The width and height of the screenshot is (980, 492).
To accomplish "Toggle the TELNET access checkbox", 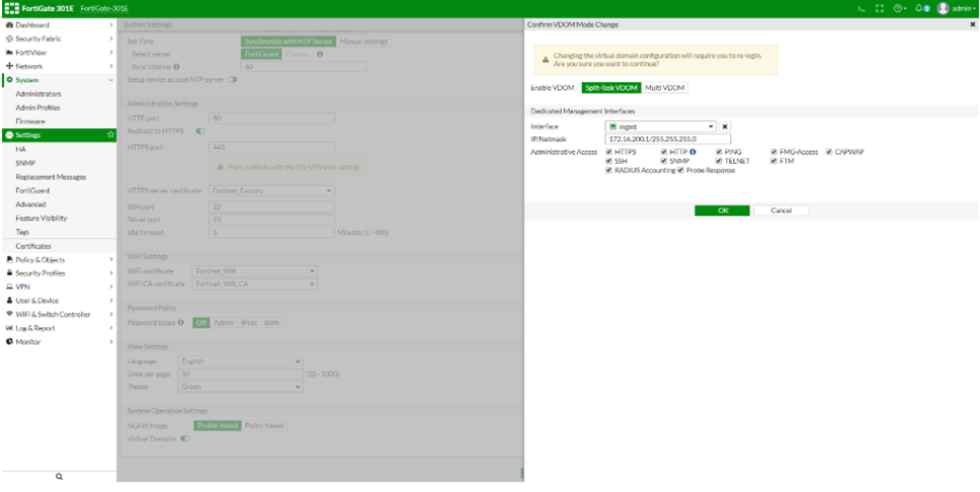I will pos(719,161).
